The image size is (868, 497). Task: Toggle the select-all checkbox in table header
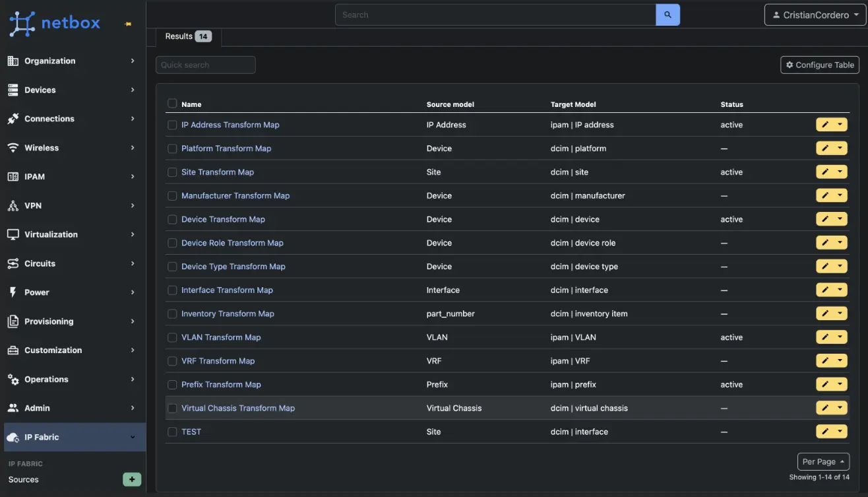[x=172, y=104]
